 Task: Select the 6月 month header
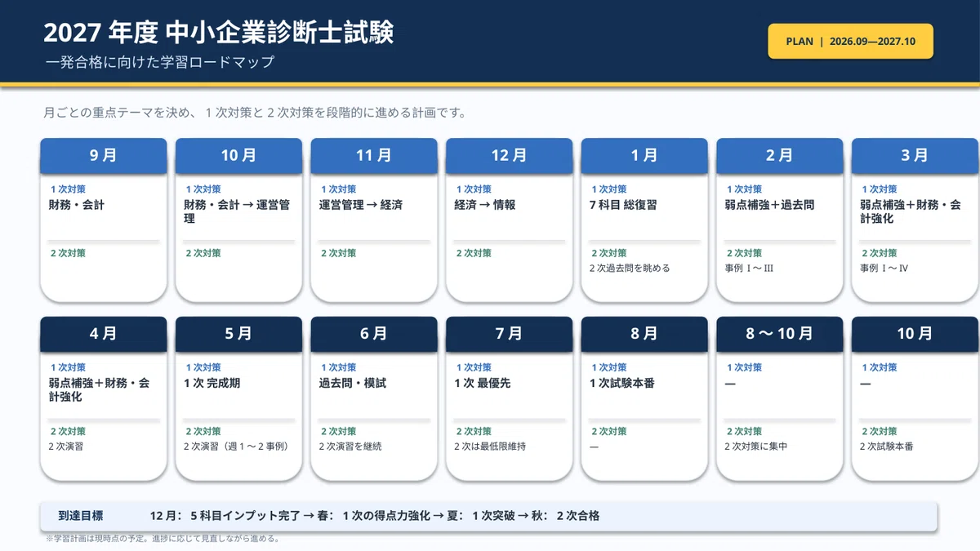tap(374, 334)
